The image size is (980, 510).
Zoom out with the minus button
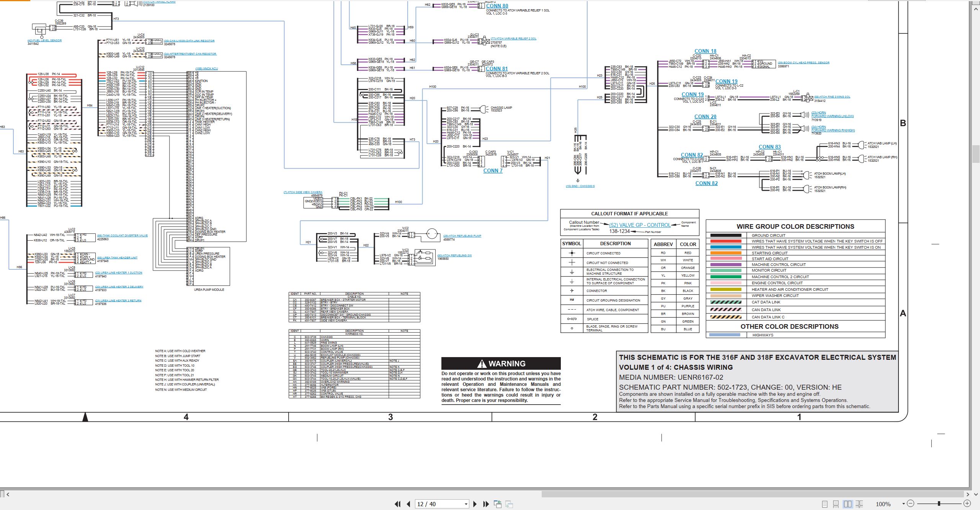[911, 503]
